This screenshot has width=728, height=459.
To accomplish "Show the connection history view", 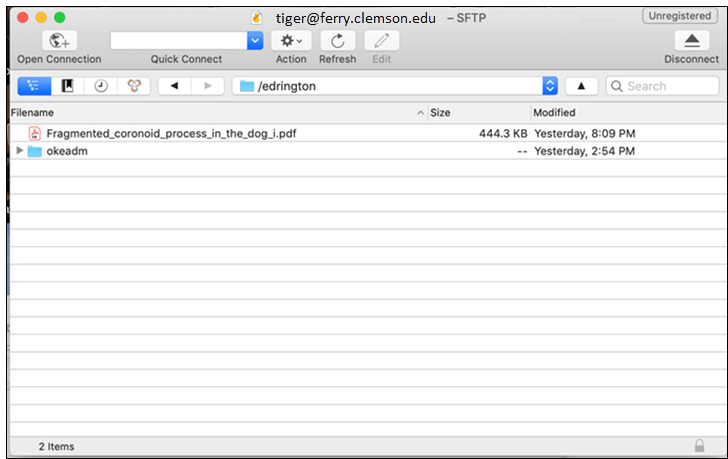I will point(101,86).
